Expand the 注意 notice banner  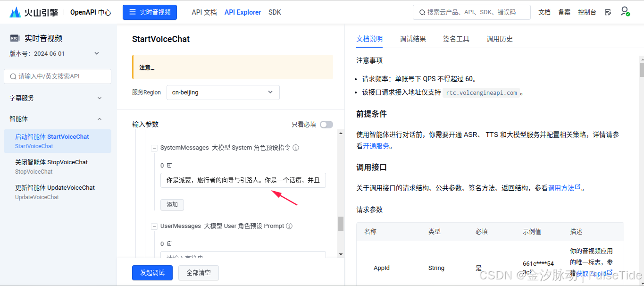pyautogui.click(x=233, y=67)
